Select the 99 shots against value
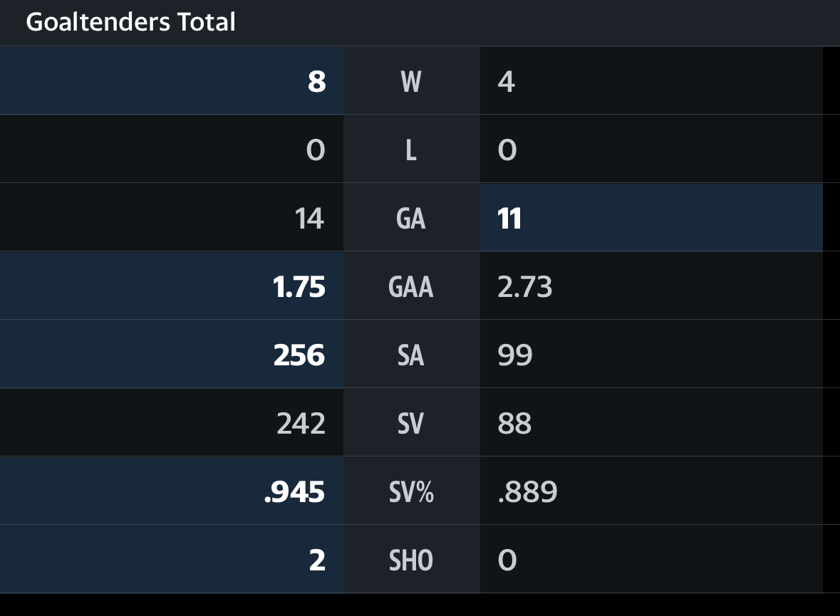Image resolution: width=840 pixels, height=616 pixels. 515,355
